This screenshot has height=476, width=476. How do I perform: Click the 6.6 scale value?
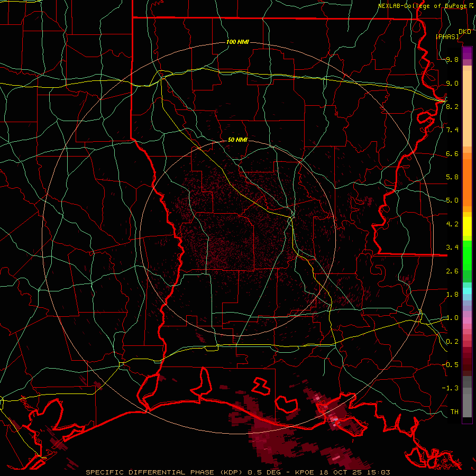452,153
